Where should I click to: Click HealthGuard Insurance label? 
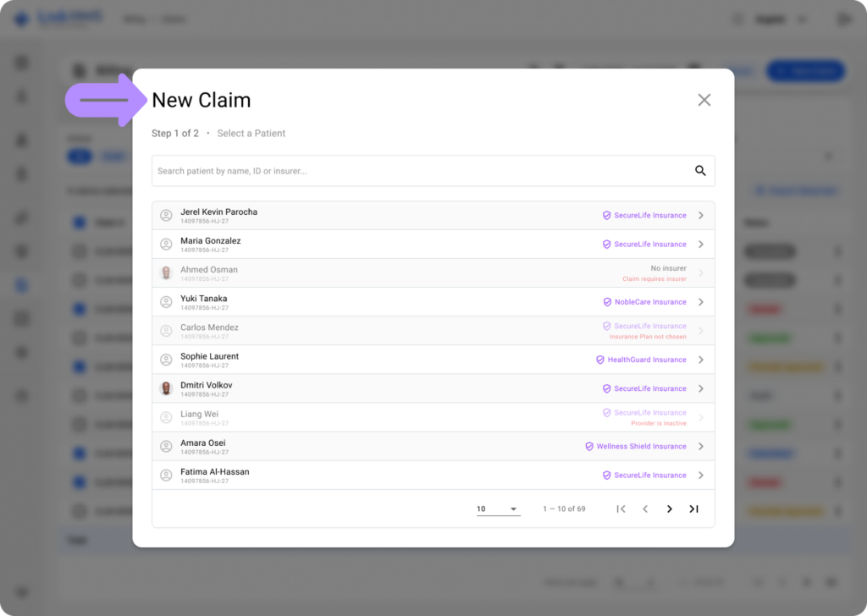point(641,360)
